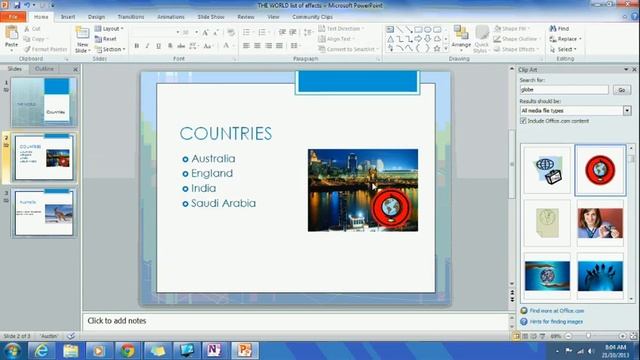640x360 pixels.
Task: Switch to Slide Sorter view
Action: pos(525,336)
